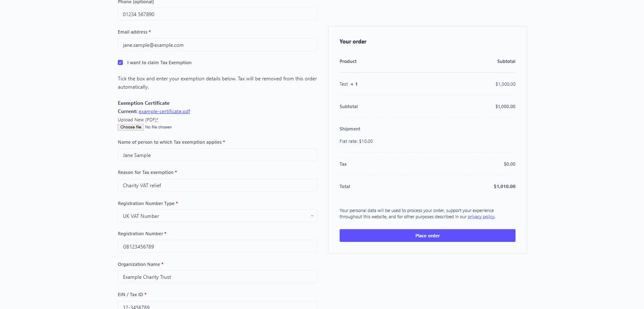The height and width of the screenshot is (309, 644).
Task: Click the Place order button
Action: pyautogui.click(x=427, y=236)
